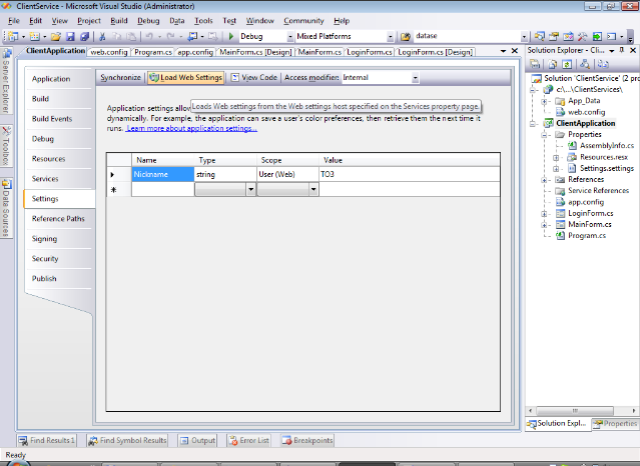The width and height of the screenshot is (640, 466).
Task: Open Solution Explorer from the toolbar icon
Action: (539, 37)
